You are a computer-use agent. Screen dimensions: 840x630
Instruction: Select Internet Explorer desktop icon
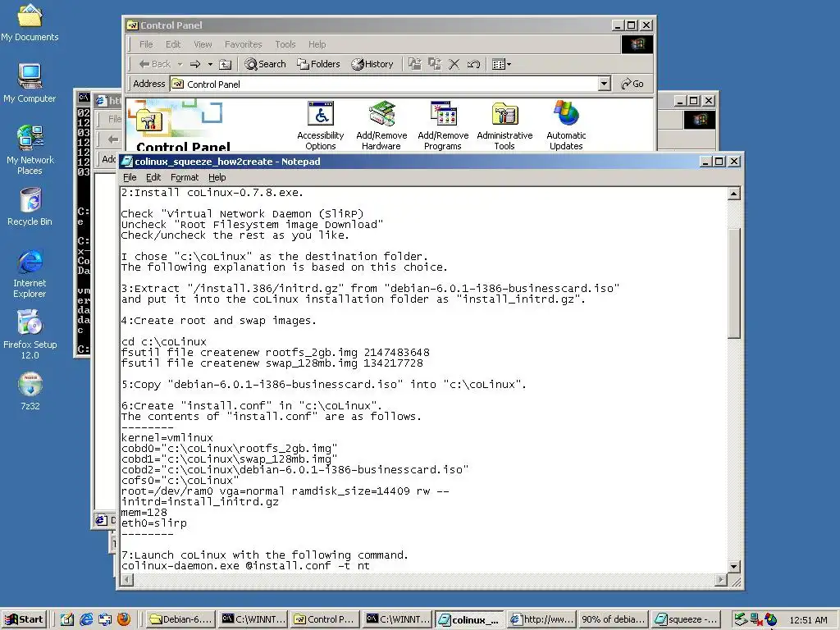pos(30,273)
